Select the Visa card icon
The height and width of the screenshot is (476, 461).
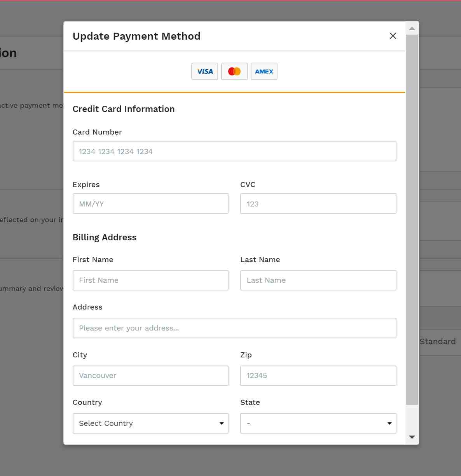pos(204,71)
